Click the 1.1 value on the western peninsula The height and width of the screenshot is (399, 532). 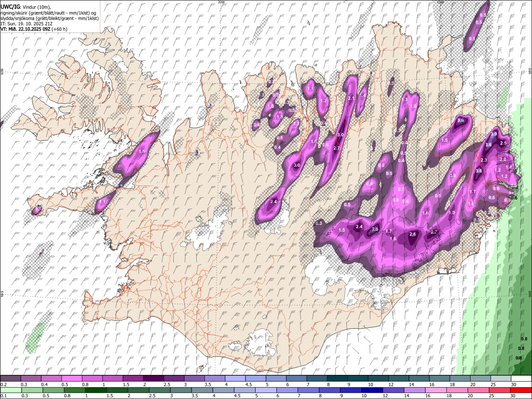pyautogui.click(x=103, y=202)
